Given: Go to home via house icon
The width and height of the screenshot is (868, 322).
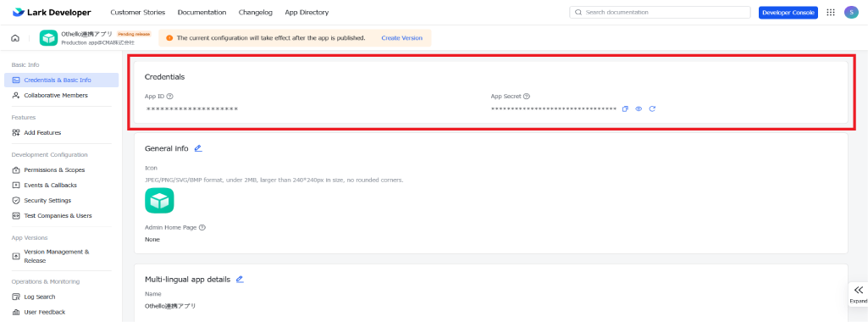Looking at the screenshot, I should [x=15, y=38].
